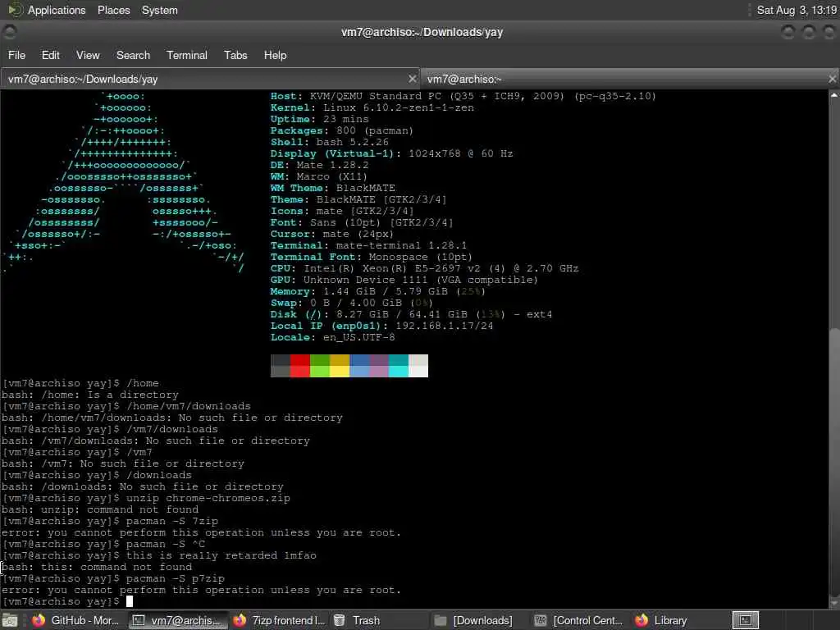The width and height of the screenshot is (840, 630).
Task: Click the MATE logo icon beside Applications
Action: [x=15, y=10]
